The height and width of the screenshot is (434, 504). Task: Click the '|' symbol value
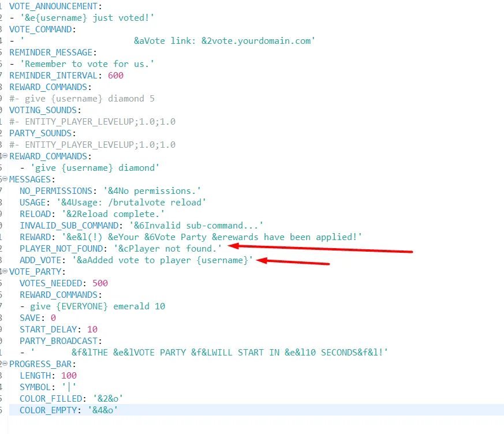tap(69, 388)
